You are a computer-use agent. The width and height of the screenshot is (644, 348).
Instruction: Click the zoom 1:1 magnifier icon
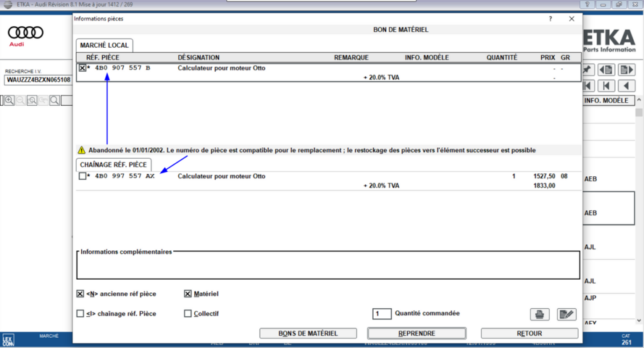(32, 100)
